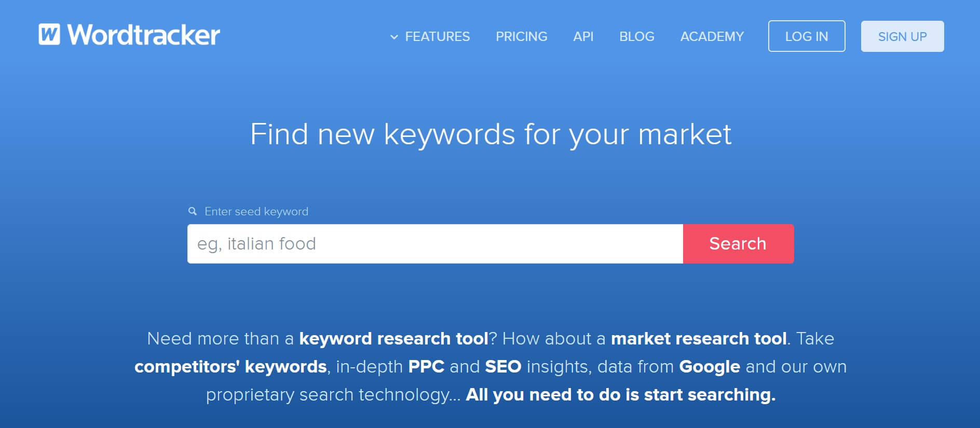Select the bold "keyword research tool" text
Viewport: 980px width, 428px height.
[x=393, y=339]
